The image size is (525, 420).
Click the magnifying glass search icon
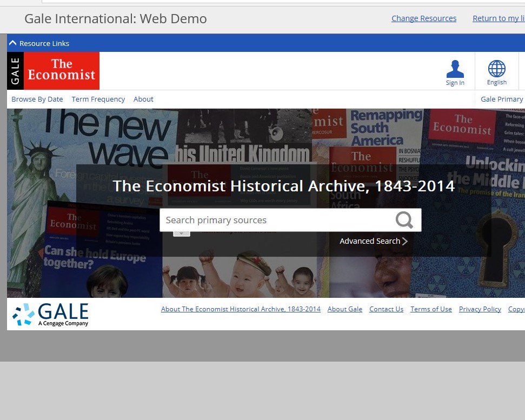tap(404, 220)
